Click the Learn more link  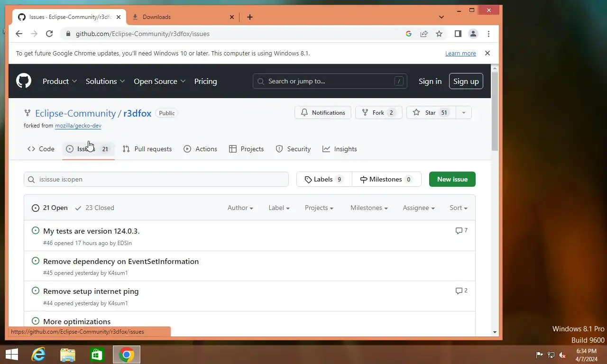coord(460,53)
